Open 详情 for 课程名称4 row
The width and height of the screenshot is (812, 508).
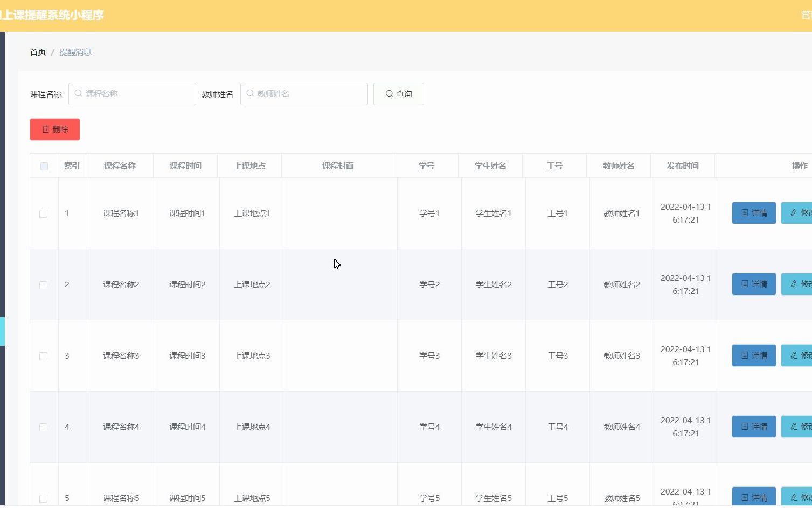click(754, 427)
